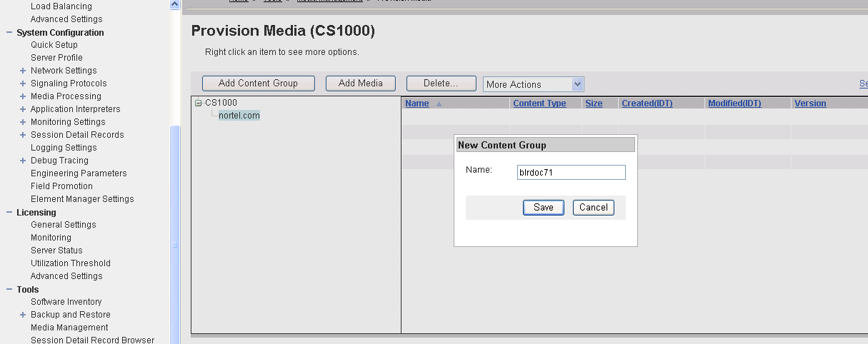Open Media Management page
The height and width of the screenshot is (344, 868).
coord(69,328)
